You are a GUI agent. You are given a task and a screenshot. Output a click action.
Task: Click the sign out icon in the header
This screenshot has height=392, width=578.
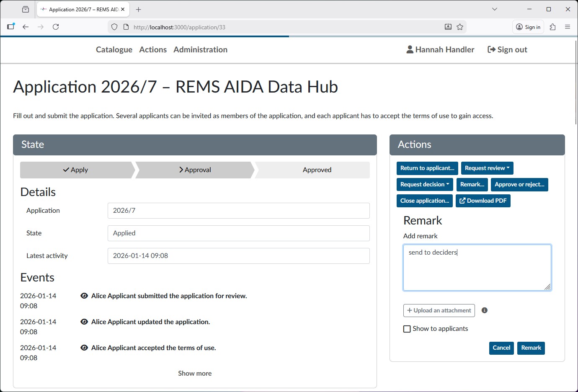(x=490, y=49)
